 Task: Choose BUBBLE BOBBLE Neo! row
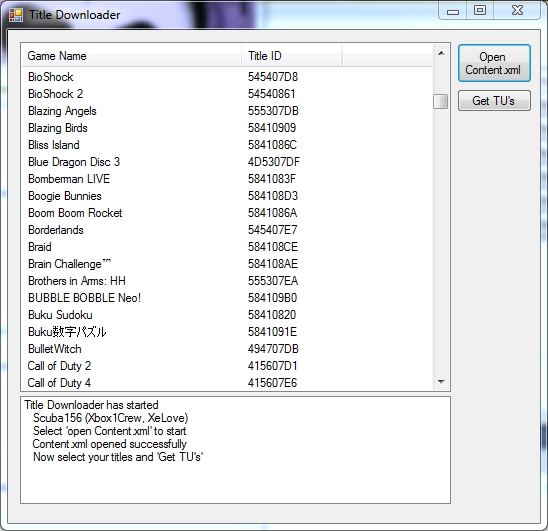pyautogui.click(x=227, y=298)
